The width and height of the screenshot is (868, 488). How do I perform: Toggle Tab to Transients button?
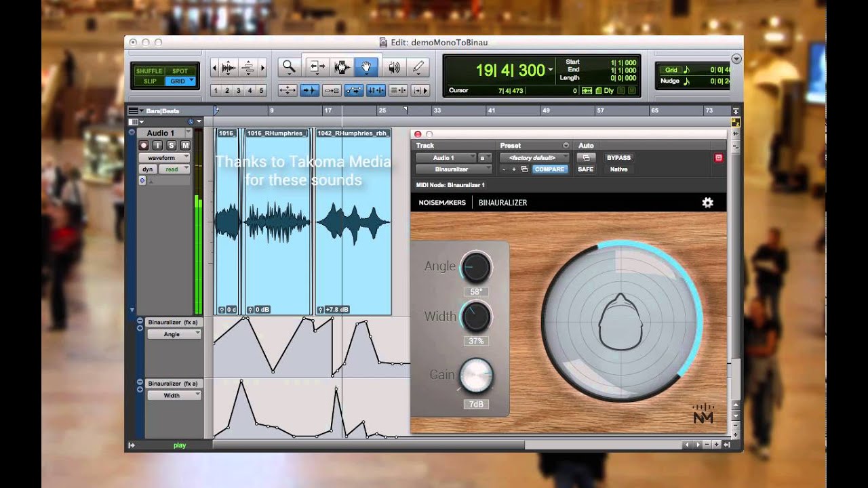pos(310,89)
